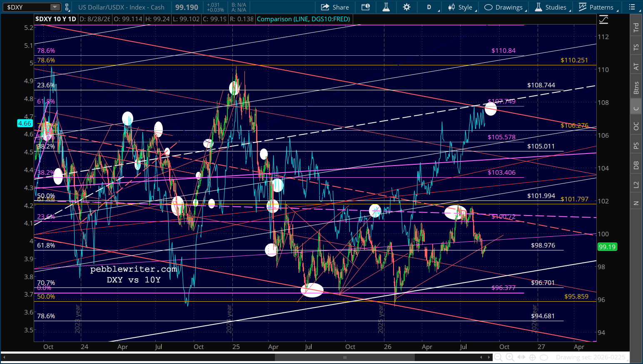The width and height of the screenshot is (643, 364).
Task: Click the $110.251 level label
Action: pyautogui.click(x=574, y=60)
